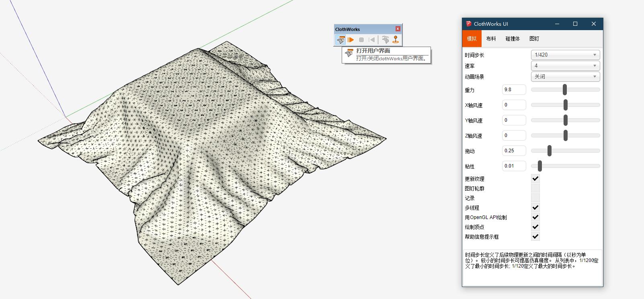Open the 时间步长 dropdown showing 1/420

click(565, 55)
